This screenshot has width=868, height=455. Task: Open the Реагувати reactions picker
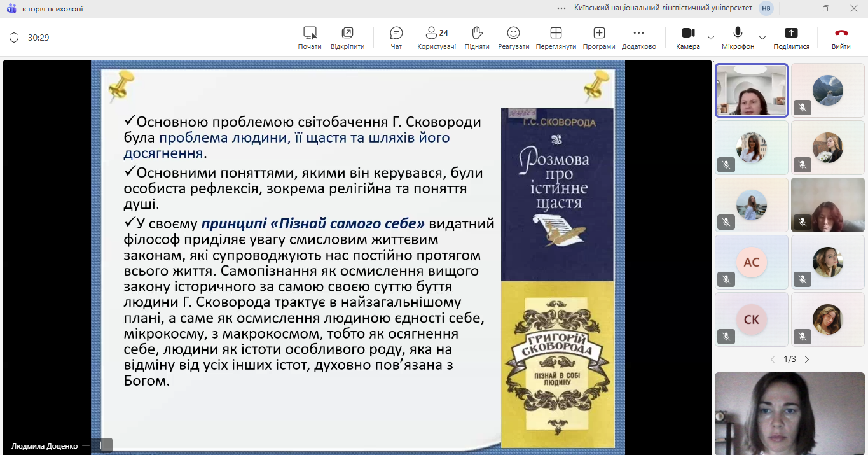point(513,38)
